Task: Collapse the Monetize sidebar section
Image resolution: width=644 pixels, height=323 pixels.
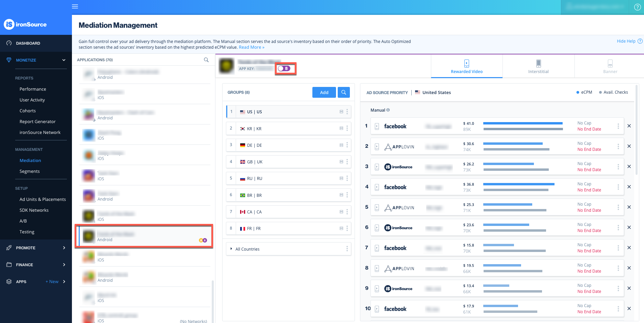Action: (63, 60)
